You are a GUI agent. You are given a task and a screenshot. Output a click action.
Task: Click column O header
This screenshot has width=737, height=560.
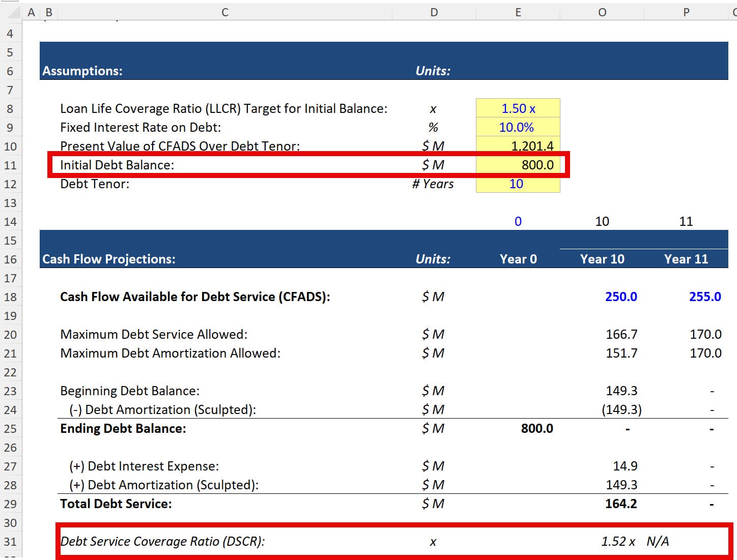click(602, 12)
